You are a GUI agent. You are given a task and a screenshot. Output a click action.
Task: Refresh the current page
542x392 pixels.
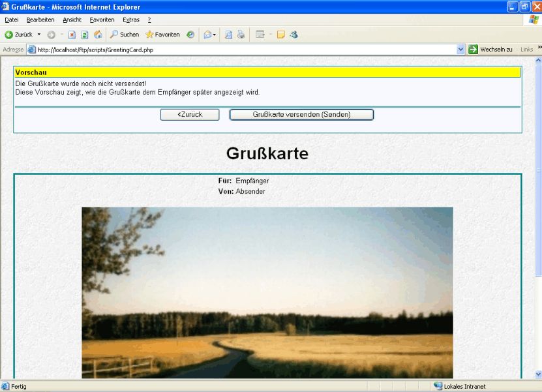(x=85, y=35)
